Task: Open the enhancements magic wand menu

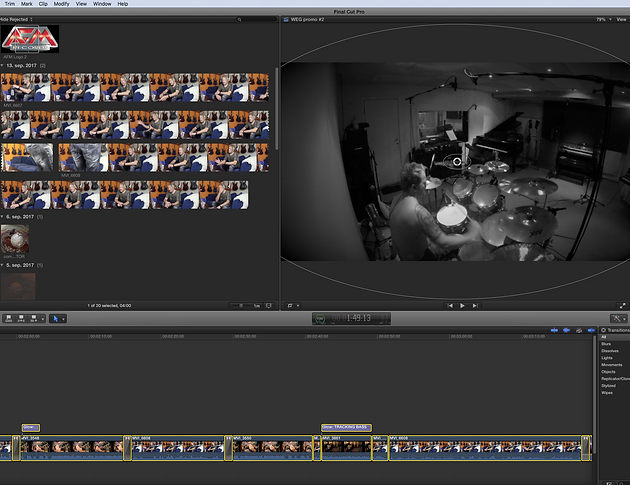Action: pyautogui.click(x=619, y=319)
